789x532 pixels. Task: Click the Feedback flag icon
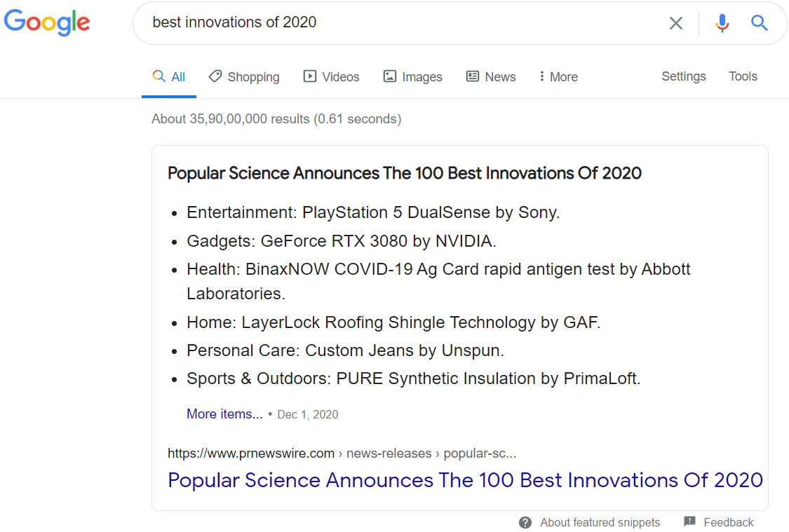(690, 521)
